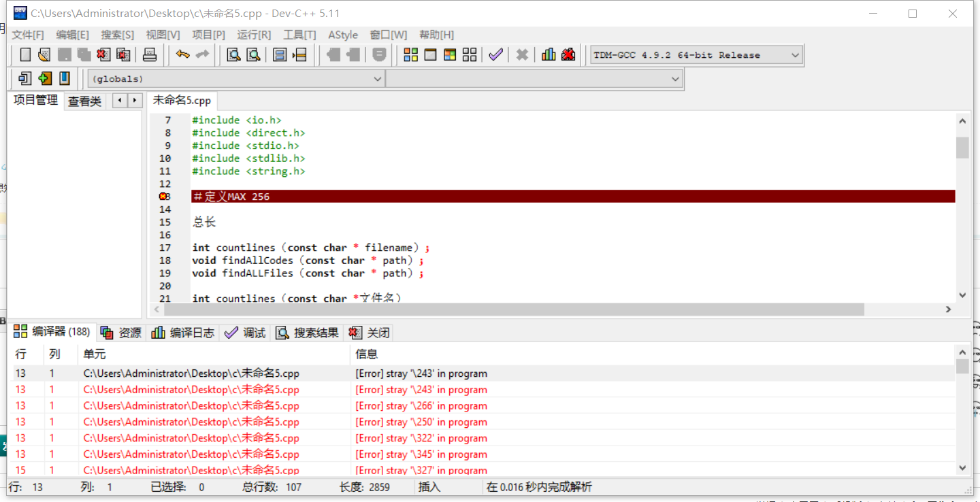Undo the last edit via toolbar arrow
The image size is (980, 502).
182,55
